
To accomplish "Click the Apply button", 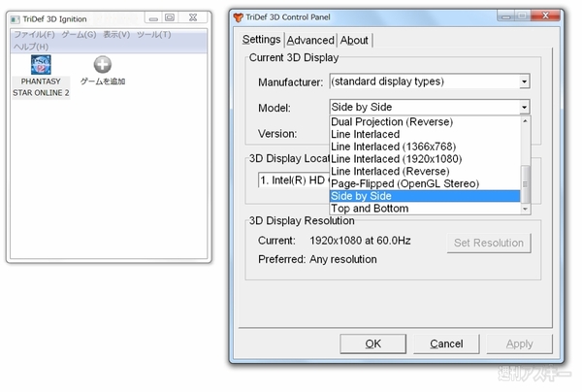I will 520,344.
